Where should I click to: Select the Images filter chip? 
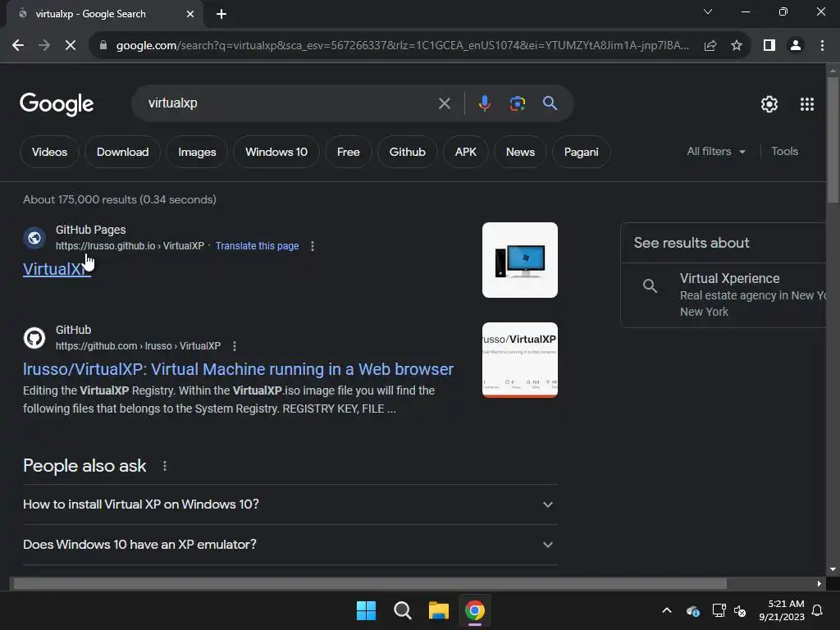pos(197,152)
